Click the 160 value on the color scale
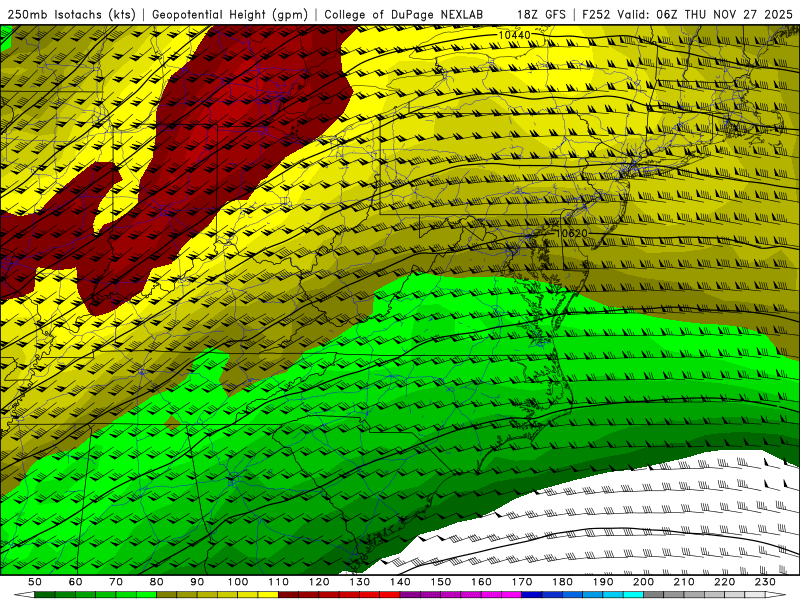 [x=481, y=582]
